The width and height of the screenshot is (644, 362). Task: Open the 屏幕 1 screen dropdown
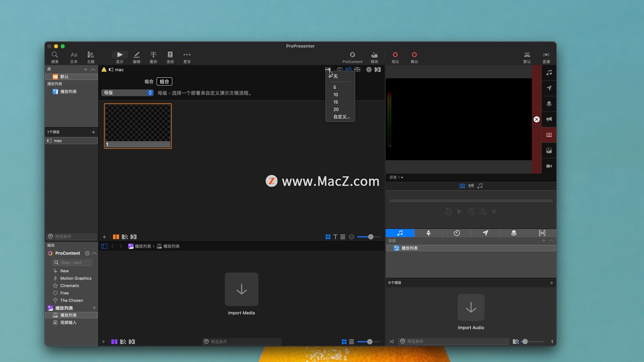tap(396, 177)
